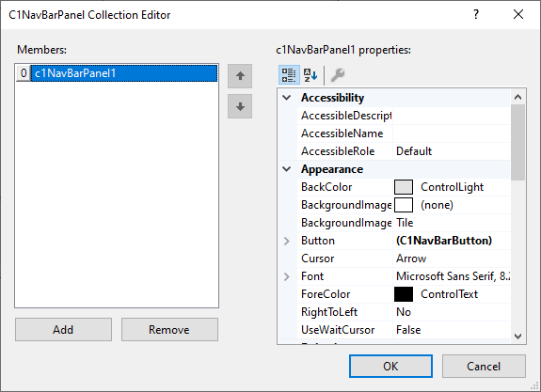Click the UseWaitCursor property name

[338, 330]
